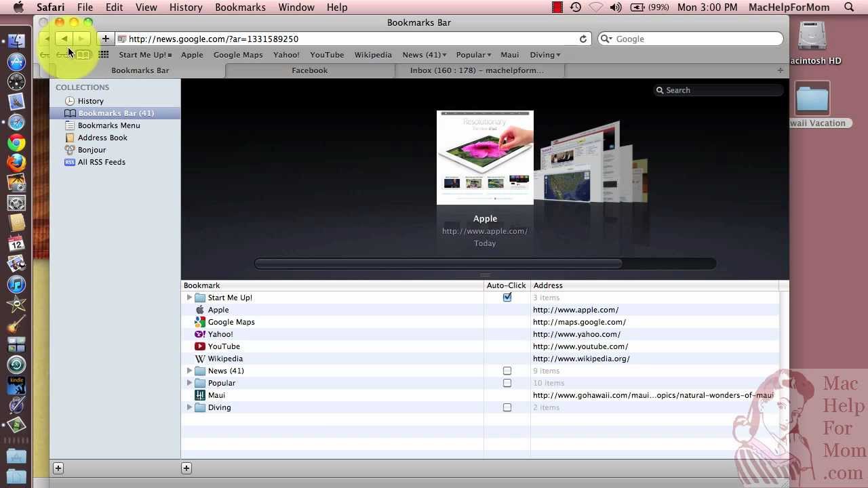Viewport: 868px width, 488px height.
Task: Click the Safari compass icon in Dock
Action: (x=16, y=123)
